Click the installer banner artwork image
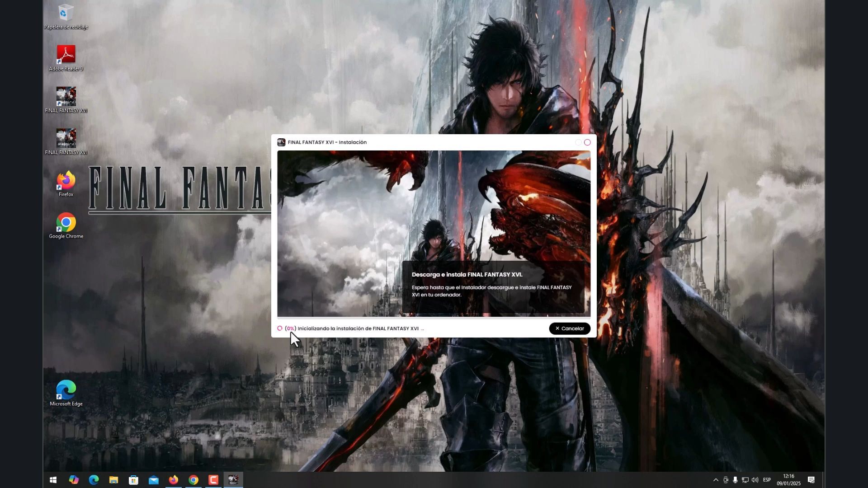This screenshot has width=868, height=488. (434, 234)
